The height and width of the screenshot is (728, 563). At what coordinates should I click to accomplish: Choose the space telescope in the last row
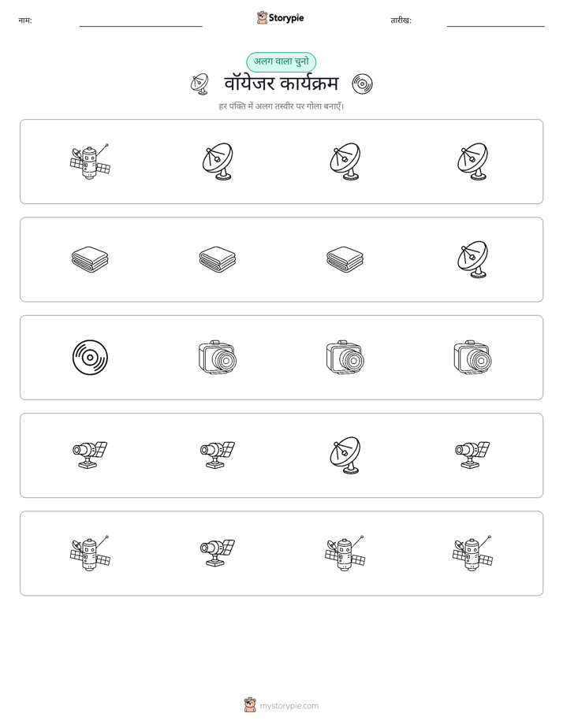tap(218, 553)
